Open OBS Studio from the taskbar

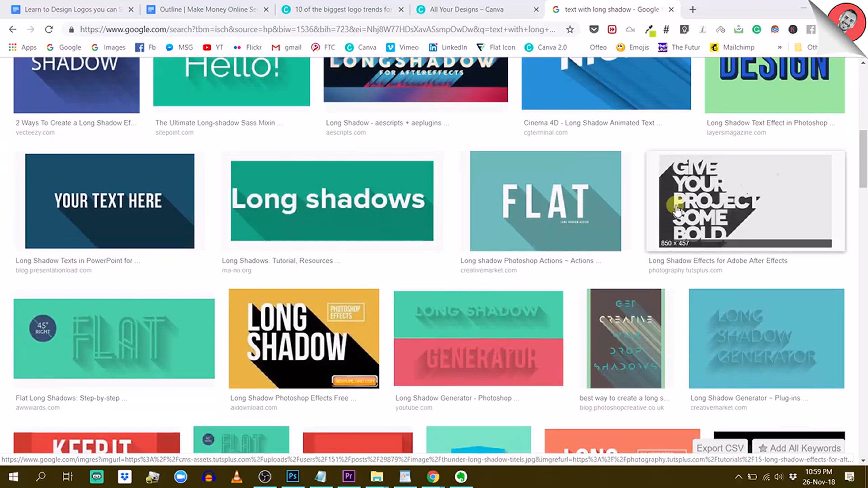pyautogui.click(x=264, y=477)
